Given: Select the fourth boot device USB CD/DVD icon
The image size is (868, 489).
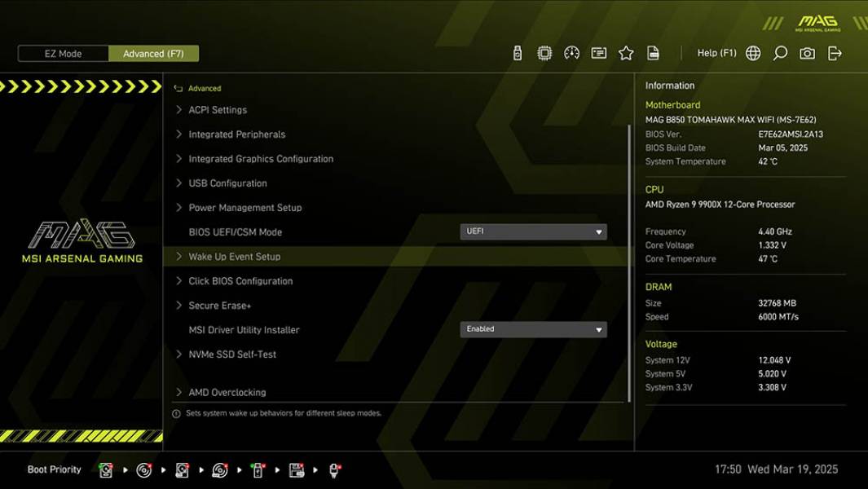Looking at the screenshot, I should point(220,470).
